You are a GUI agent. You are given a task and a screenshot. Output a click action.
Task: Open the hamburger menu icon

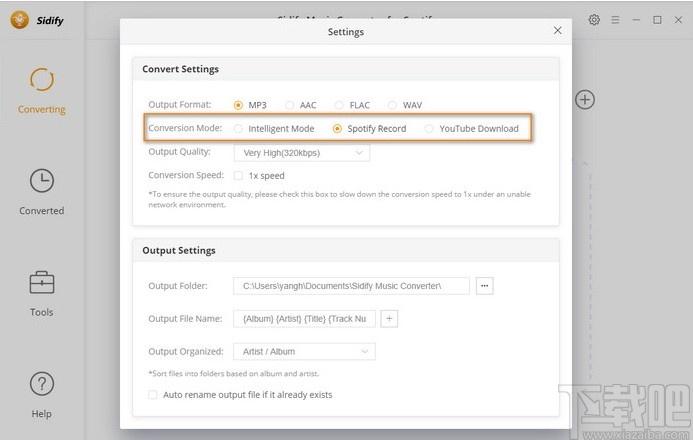point(615,20)
